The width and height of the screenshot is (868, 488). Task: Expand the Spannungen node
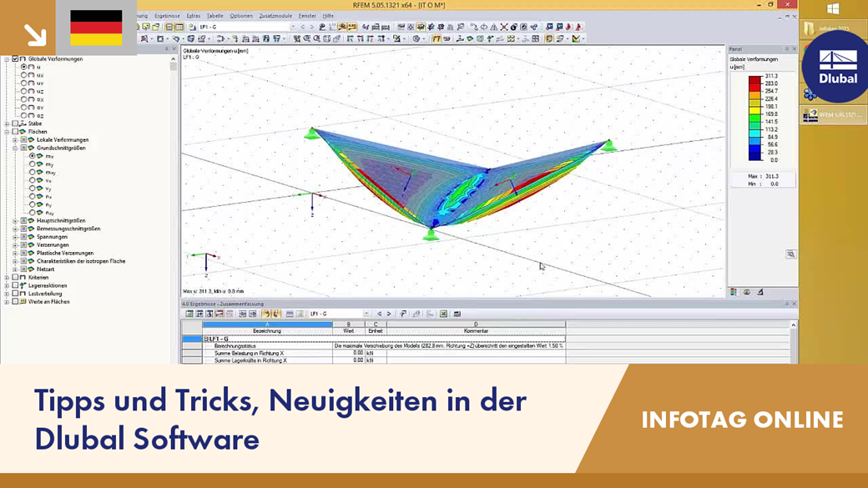tap(15, 237)
